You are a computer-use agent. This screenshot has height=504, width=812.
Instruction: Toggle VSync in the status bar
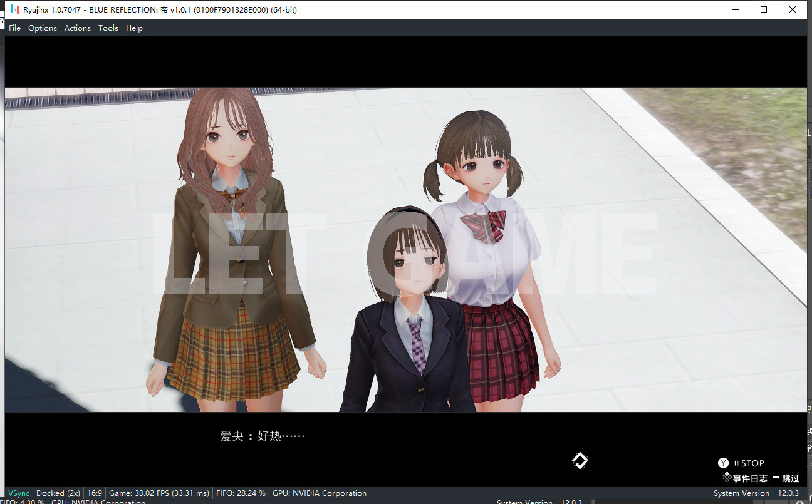coord(19,493)
